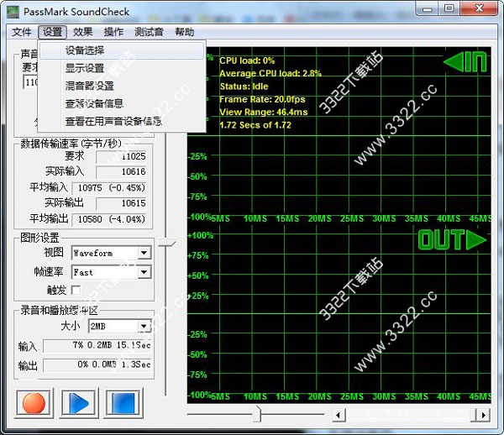Click the red record button
The width and height of the screenshot is (504, 435).
click(x=34, y=403)
